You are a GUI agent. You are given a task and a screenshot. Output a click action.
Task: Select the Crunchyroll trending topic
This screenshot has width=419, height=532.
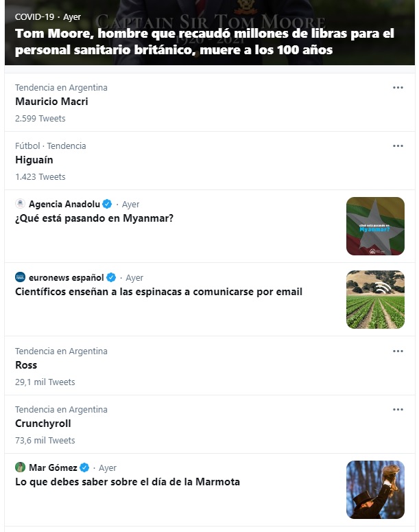click(x=43, y=424)
